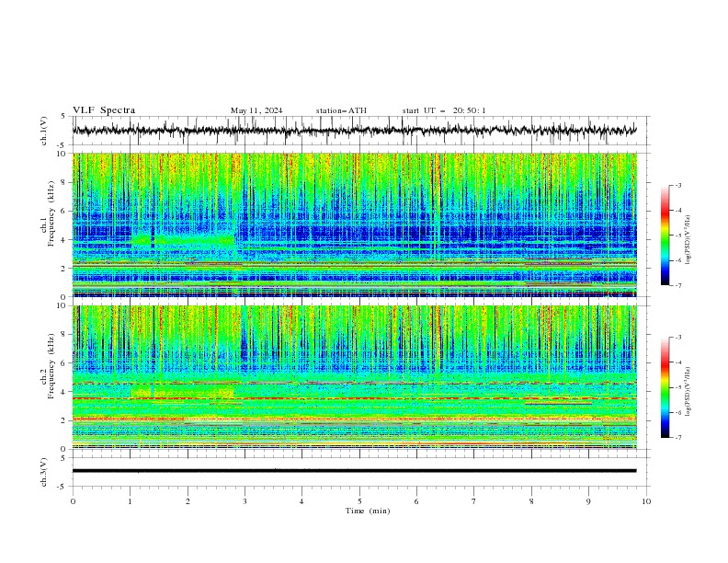Click the ch.3 flat black trace

354,471
